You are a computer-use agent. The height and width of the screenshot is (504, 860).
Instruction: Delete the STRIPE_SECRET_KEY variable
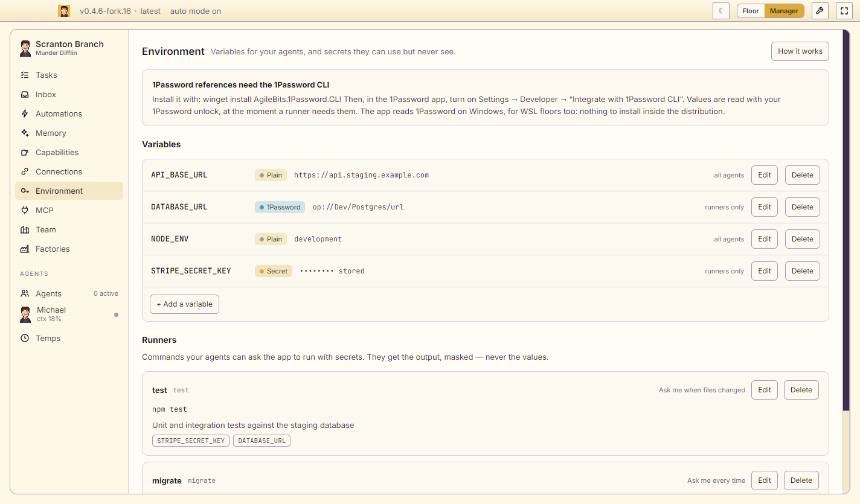click(803, 271)
